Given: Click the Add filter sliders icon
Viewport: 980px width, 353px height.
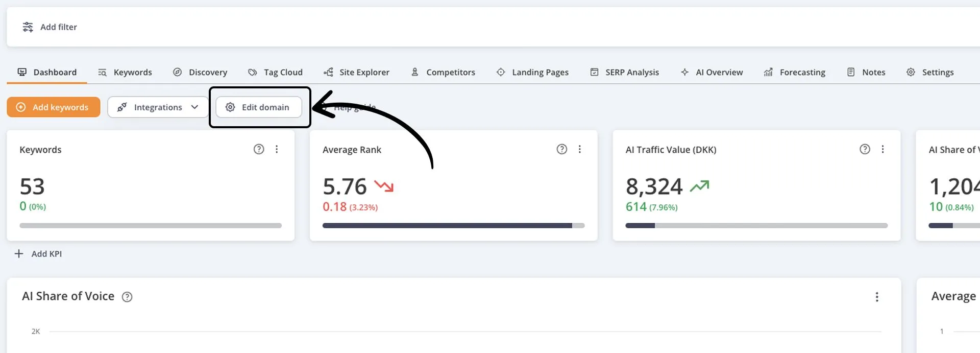Looking at the screenshot, I should click(x=28, y=27).
